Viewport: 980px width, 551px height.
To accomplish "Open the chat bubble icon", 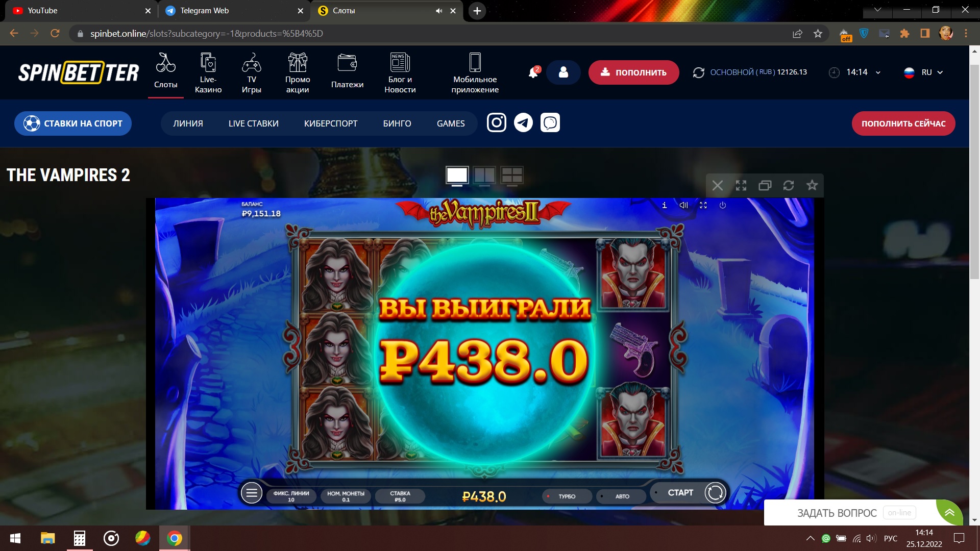I will point(550,122).
